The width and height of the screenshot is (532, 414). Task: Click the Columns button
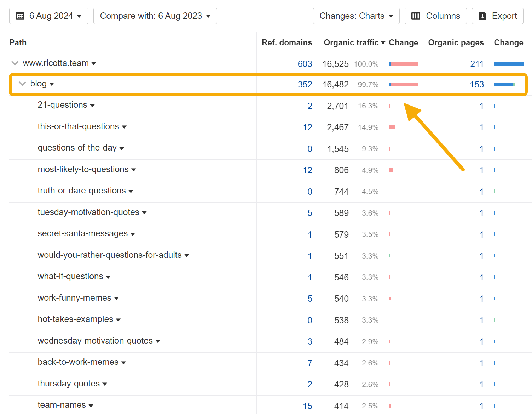point(435,16)
